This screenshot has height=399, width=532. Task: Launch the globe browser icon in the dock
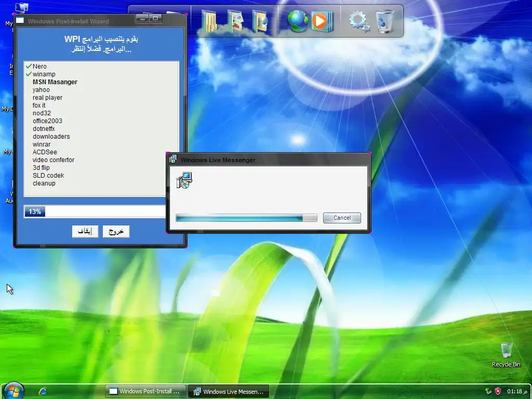[x=298, y=21]
